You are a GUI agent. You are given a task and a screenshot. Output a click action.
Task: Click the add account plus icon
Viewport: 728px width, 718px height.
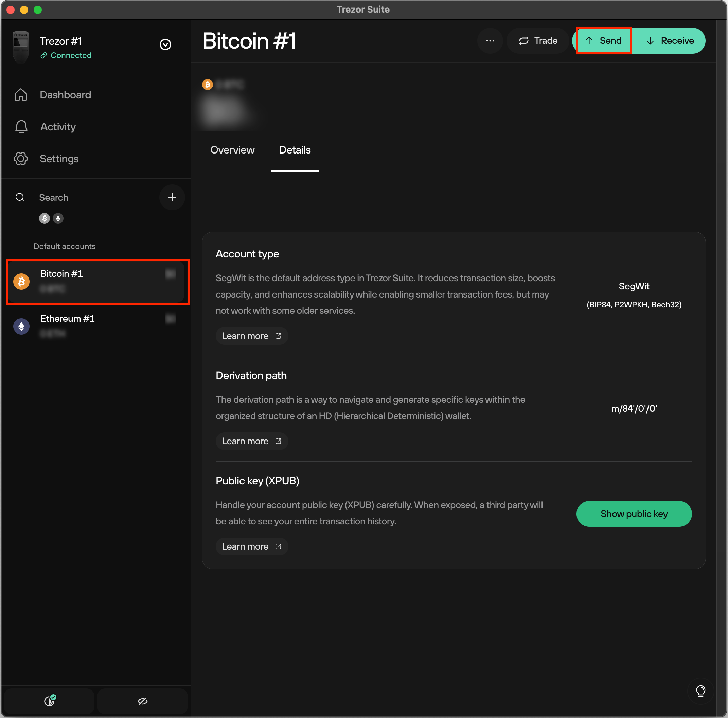(x=172, y=197)
